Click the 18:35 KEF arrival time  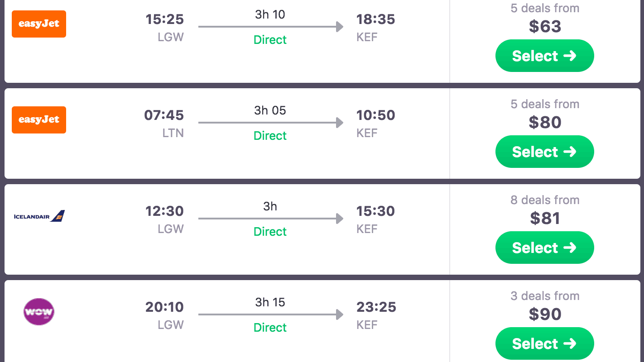[375, 19]
